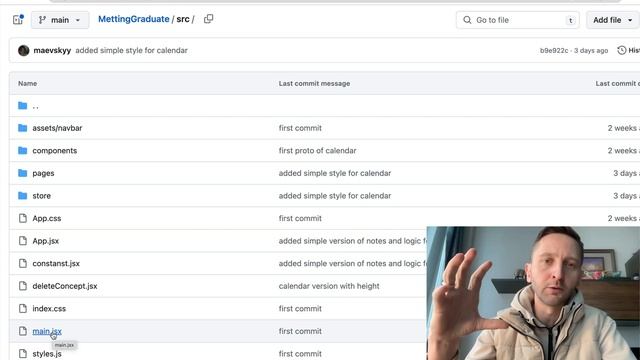Open the commit message in the pages row
The height and width of the screenshot is (360, 640).
click(335, 173)
